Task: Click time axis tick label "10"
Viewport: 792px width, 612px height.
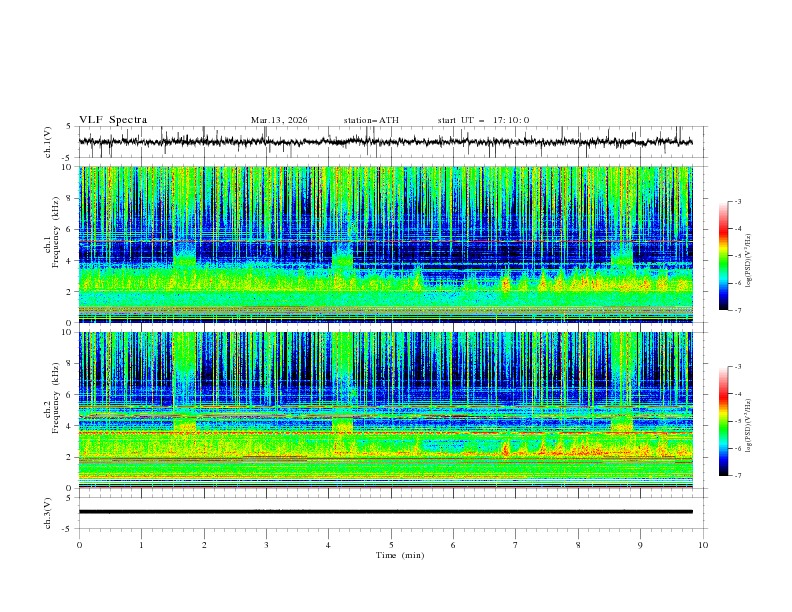Action: click(x=703, y=545)
